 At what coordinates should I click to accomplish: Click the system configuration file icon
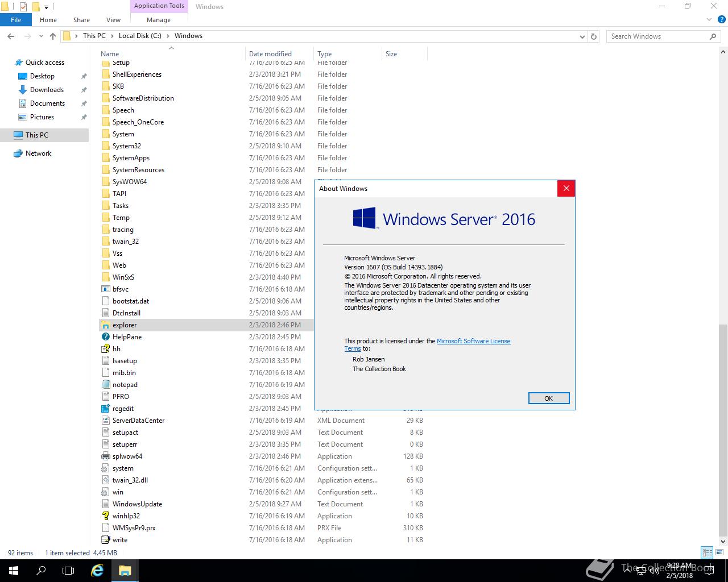105,468
